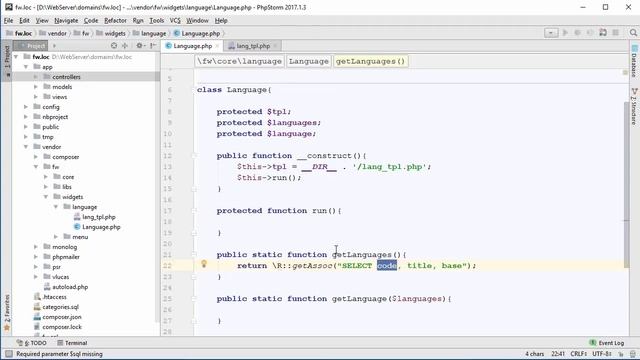640x360 pixels.
Task: Expand the controllers folder arrow
Action: pyautogui.click(x=36, y=77)
